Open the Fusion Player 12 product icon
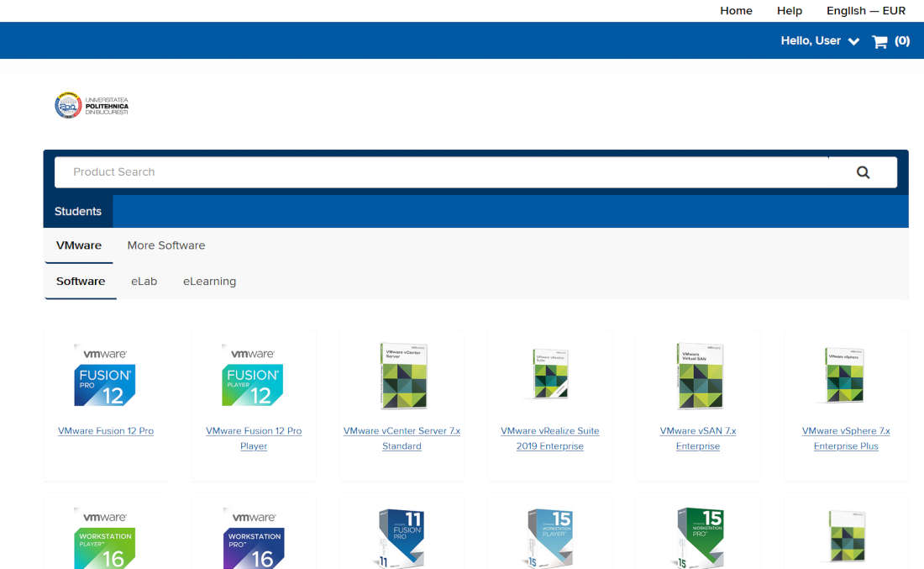This screenshot has width=924, height=569. (253, 376)
